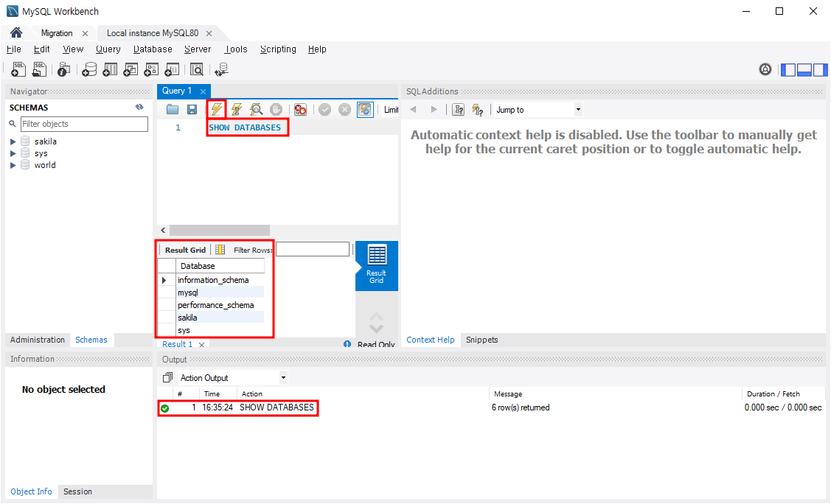Viewport: 831px width, 504px height.
Task: Close the Local instance MySQL80 tab
Action: coord(209,33)
